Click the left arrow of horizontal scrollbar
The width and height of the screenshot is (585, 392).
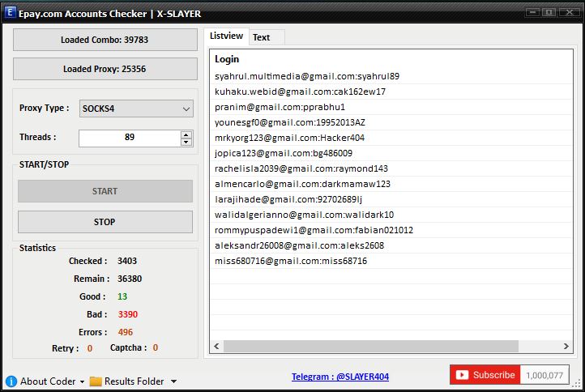tap(217, 346)
